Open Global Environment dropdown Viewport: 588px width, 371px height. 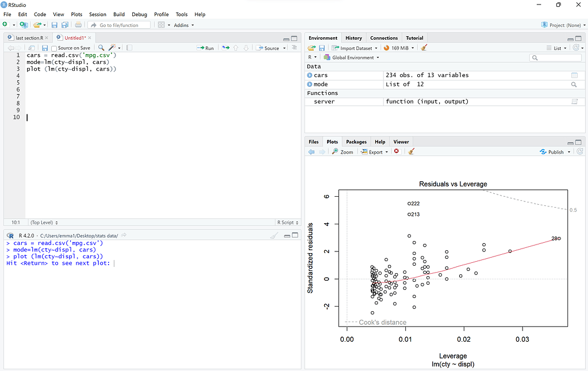pos(351,58)
